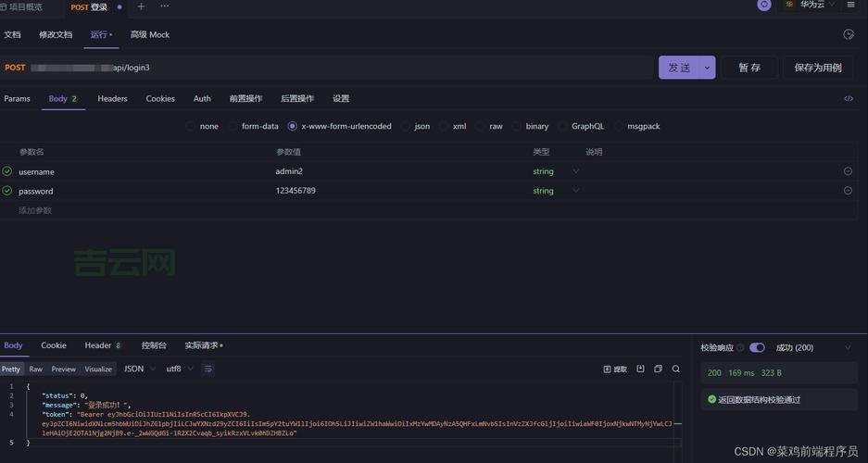Select the xml body type

453,126
